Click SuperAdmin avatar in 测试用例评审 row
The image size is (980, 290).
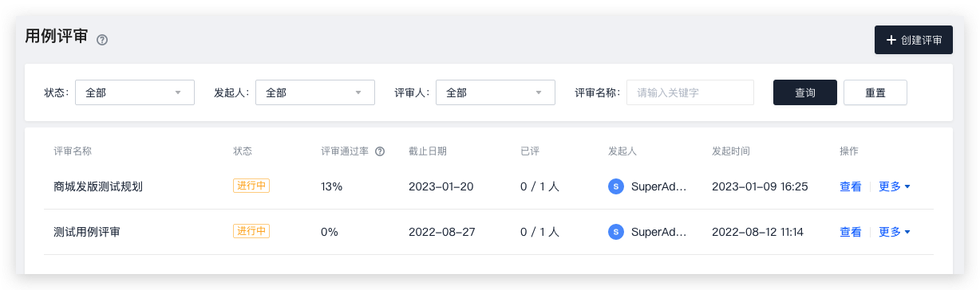pyautogui.click(x=615, y=232)
